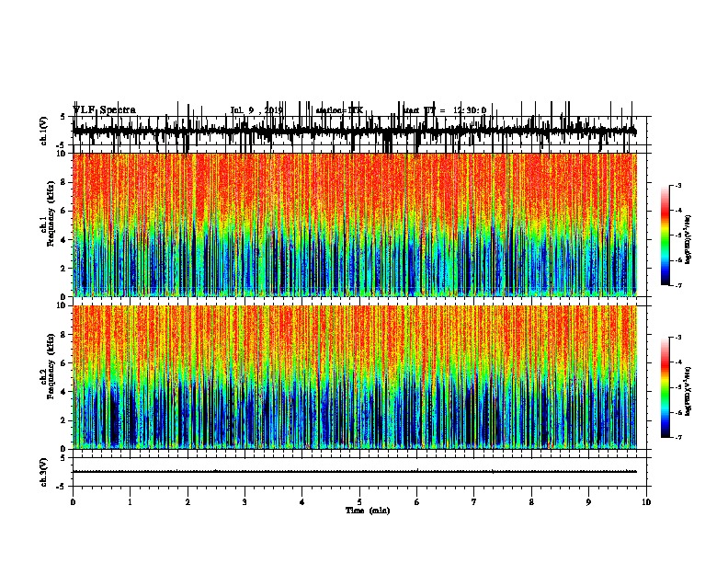Screen dimensions: 728x563
Task: Click the ch.1 "Frequency (kHz)" axis label
Action: (51, 214)
